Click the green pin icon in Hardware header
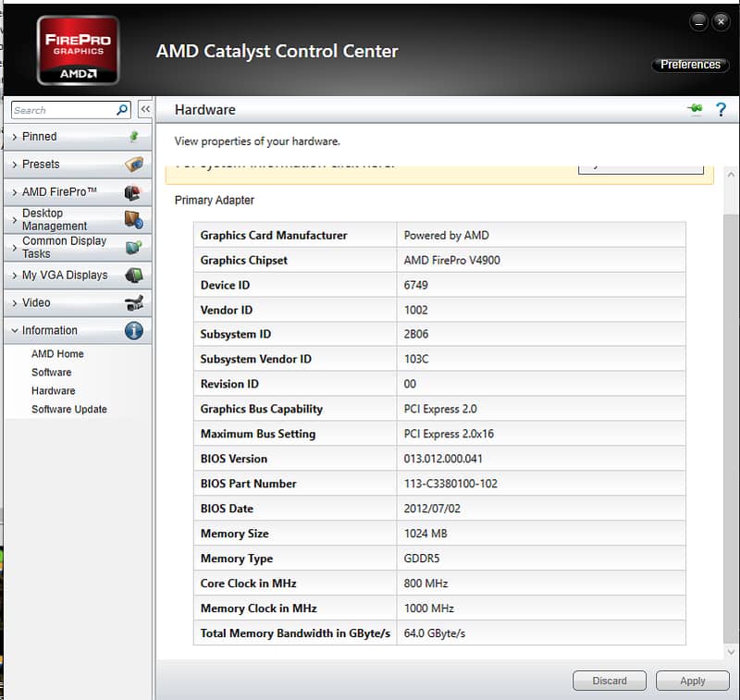 point(696,109)
